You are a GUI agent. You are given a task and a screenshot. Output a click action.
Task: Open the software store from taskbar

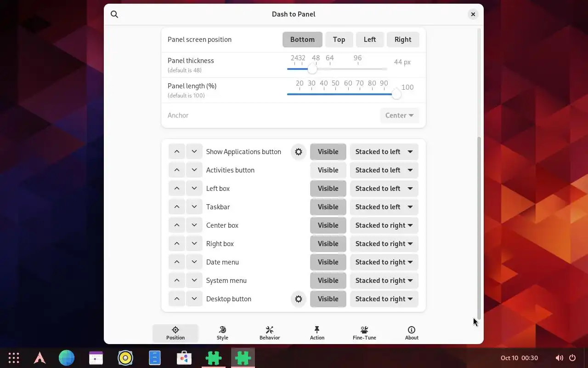click(x=184, y=358)
